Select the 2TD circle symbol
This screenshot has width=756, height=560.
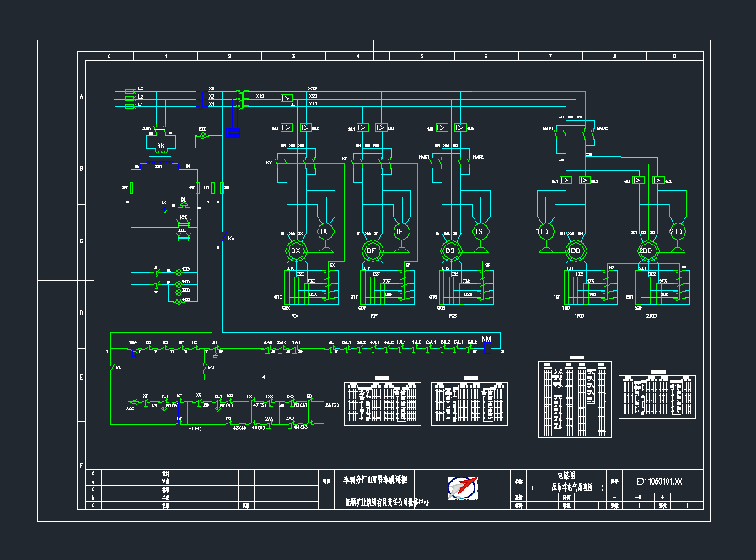coord(676,231)
